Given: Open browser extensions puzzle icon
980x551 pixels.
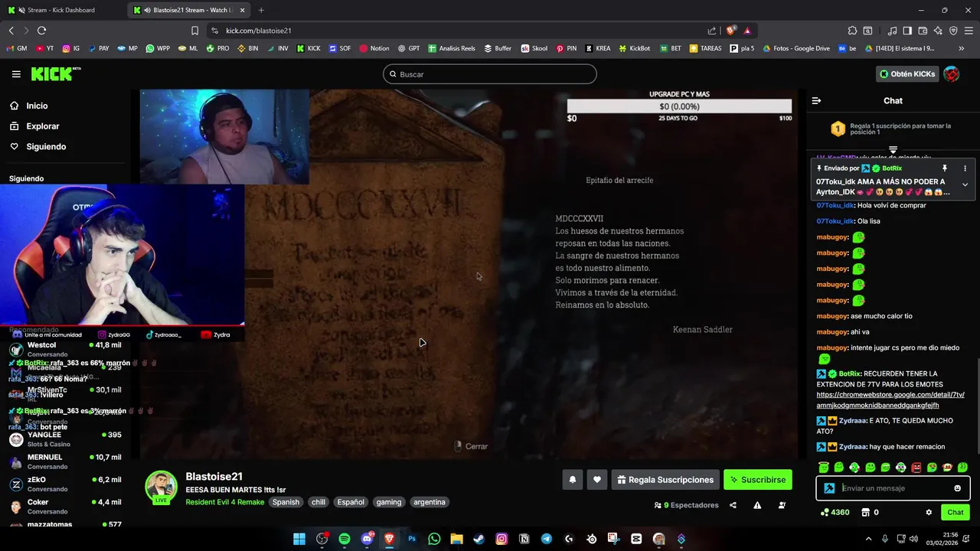Looking at the screenshot, I should (x=852, y=31).
